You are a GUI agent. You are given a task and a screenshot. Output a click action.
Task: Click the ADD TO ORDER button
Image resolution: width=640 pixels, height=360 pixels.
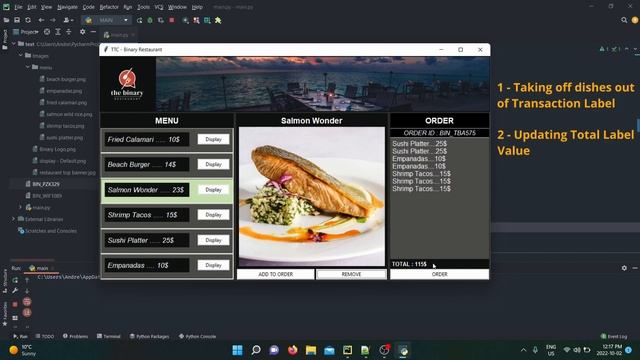tap(276, 274)
